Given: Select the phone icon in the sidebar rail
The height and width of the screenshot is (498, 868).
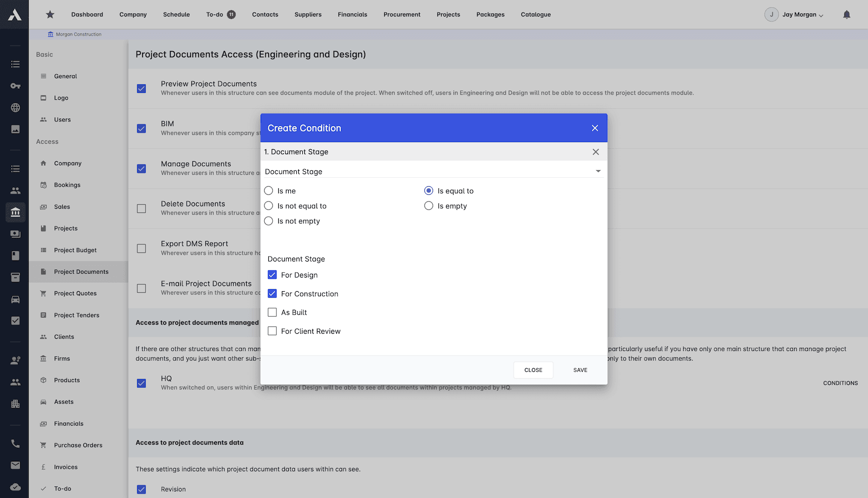Looking at the screenshot, I should pyautogui.click(x=15, y=443).
